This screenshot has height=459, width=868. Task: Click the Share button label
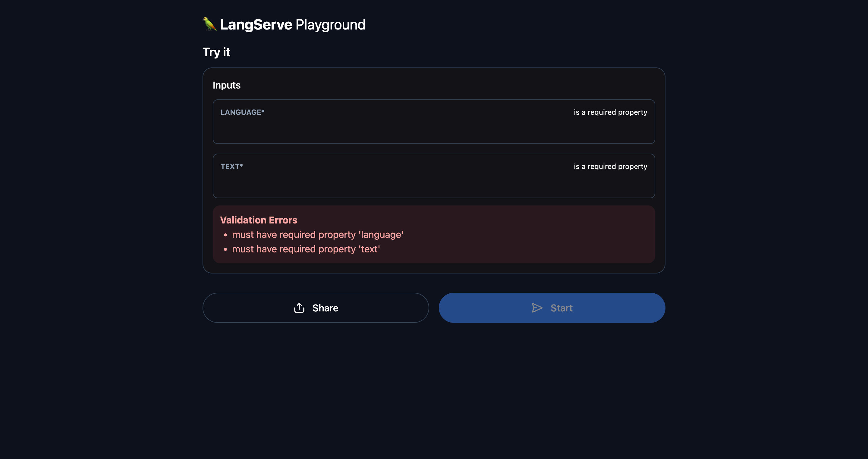[x=325, y=308]
